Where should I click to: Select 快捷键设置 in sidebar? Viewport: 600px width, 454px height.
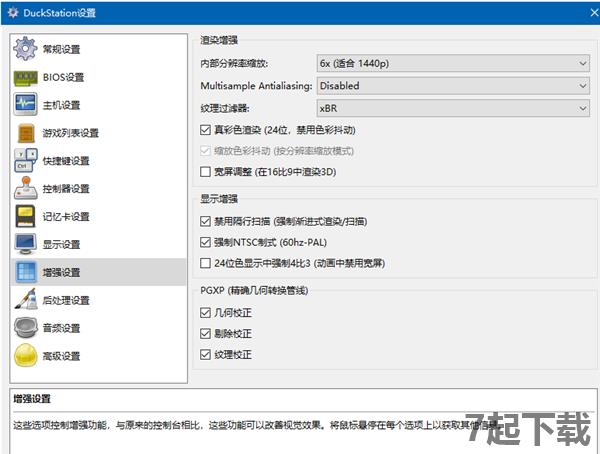click(x=66, y=161)
